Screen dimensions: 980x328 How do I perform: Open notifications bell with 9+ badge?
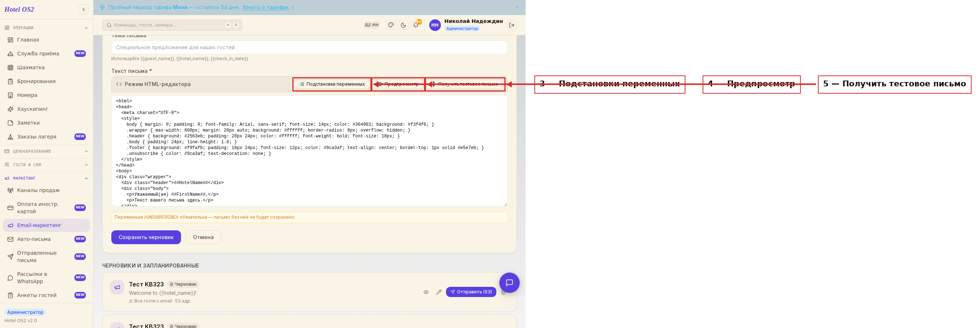[416, 25]
